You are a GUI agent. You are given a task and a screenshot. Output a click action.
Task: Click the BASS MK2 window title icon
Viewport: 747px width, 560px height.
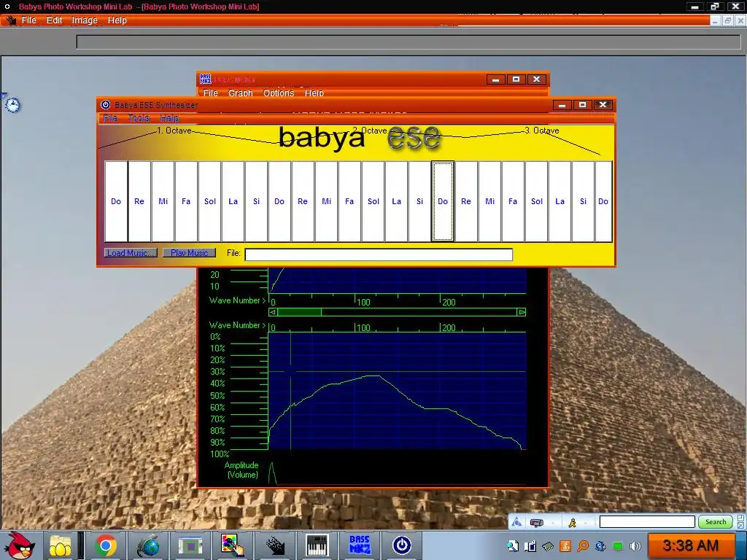point(205,79)
